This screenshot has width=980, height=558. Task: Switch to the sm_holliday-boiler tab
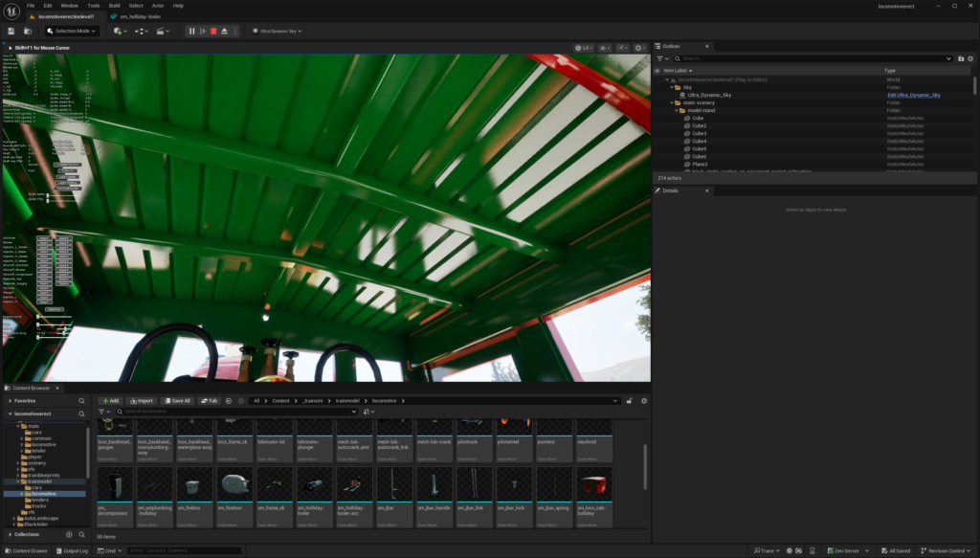tap(138, 16)
